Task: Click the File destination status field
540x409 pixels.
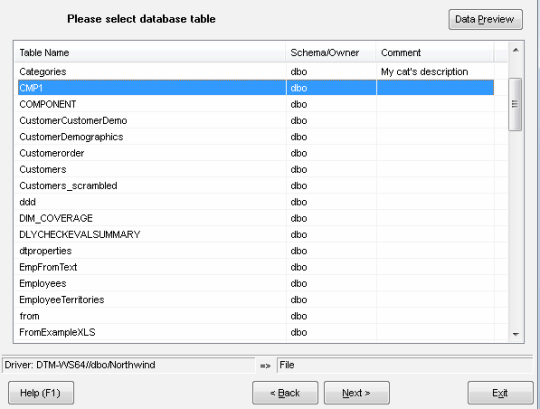Action: (x=405, y=365)
